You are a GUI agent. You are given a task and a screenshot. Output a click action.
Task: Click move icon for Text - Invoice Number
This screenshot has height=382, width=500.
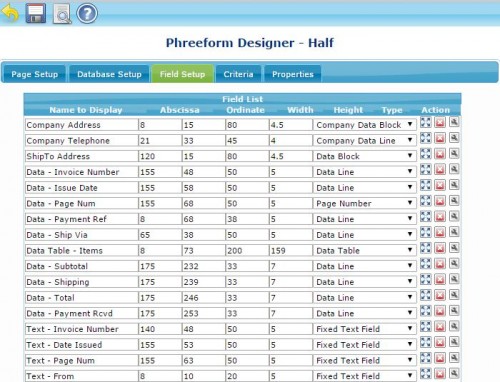(x=426, y=326)
